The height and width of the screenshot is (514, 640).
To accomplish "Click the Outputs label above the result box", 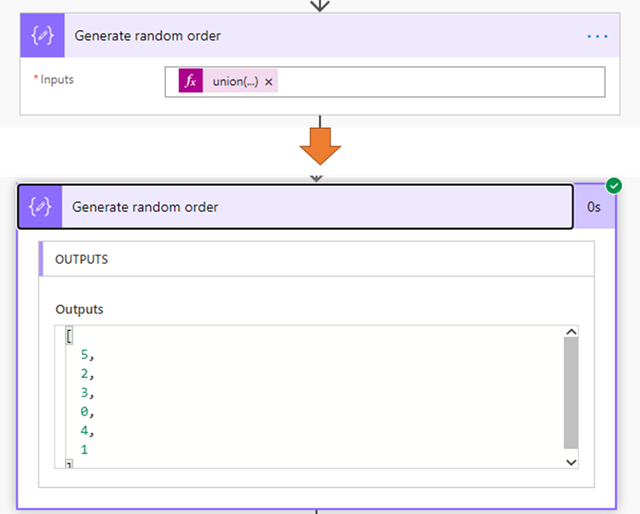I will (x=79, y=309).
